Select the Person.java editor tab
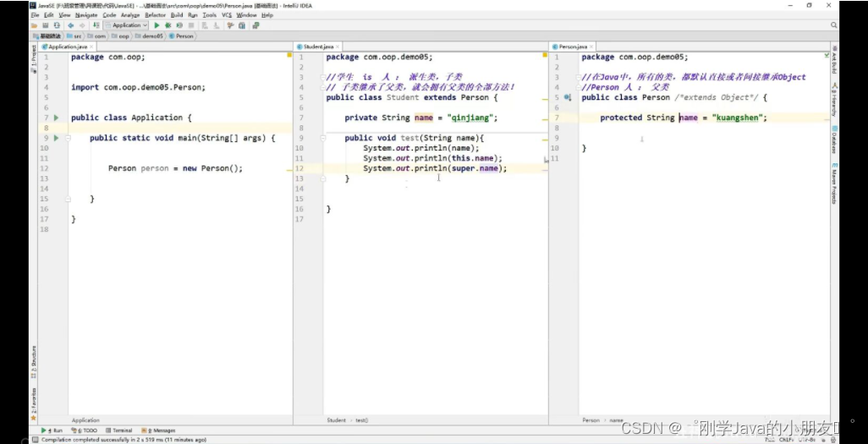The height and width of the screenshot is (444, 868). 573,47
